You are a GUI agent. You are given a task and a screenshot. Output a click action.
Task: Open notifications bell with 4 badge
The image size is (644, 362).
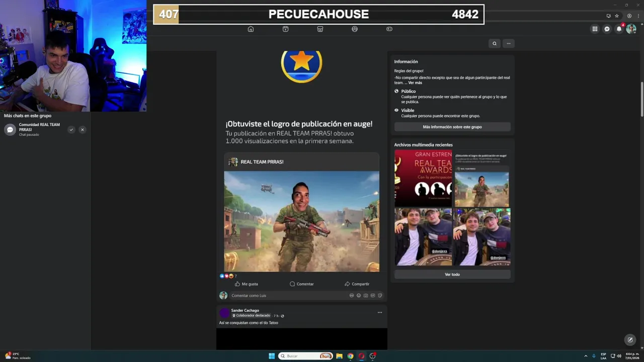coord(619,29)
